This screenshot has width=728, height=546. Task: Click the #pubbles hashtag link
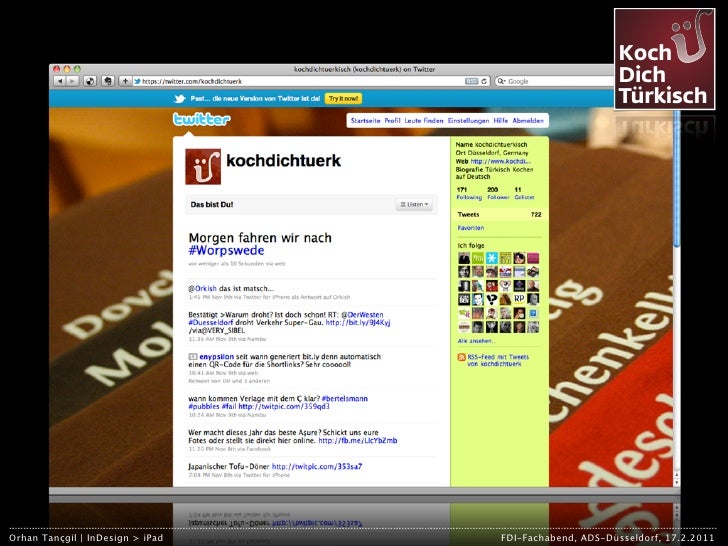click(x=203, y=406)
